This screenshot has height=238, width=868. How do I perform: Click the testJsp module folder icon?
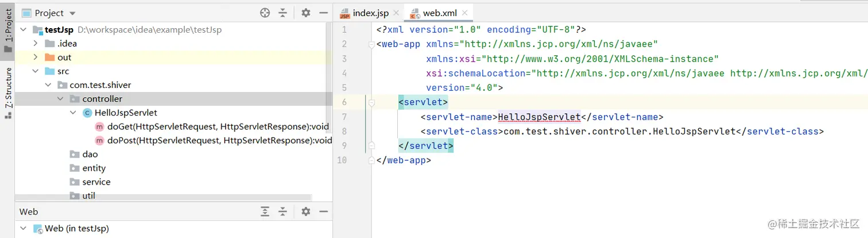[x=38, y=30]
